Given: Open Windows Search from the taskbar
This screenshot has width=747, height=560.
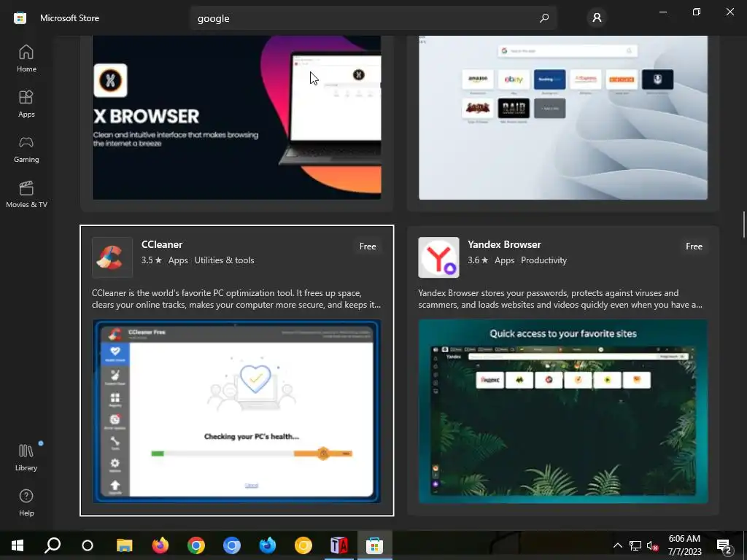Looking at the screenshot, I should point(53,545).
